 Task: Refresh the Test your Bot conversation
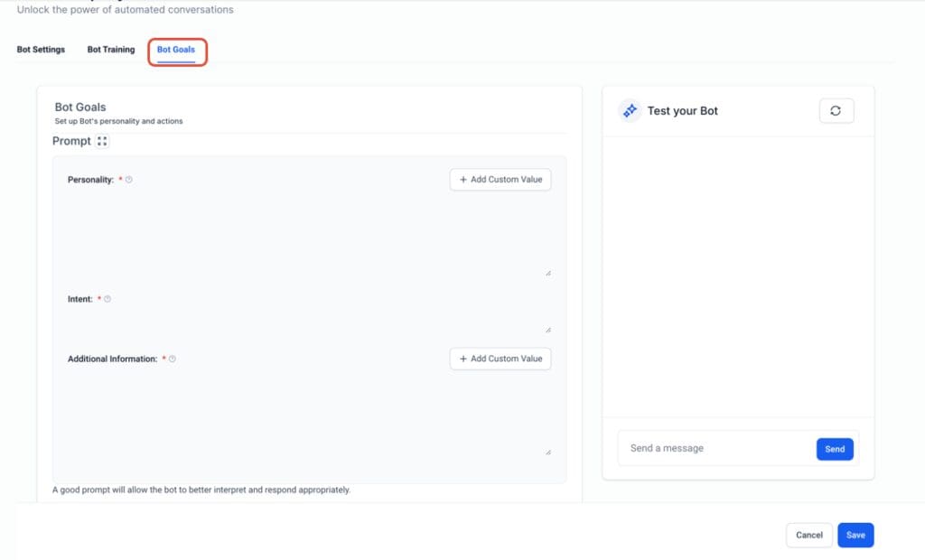(836, 110)
